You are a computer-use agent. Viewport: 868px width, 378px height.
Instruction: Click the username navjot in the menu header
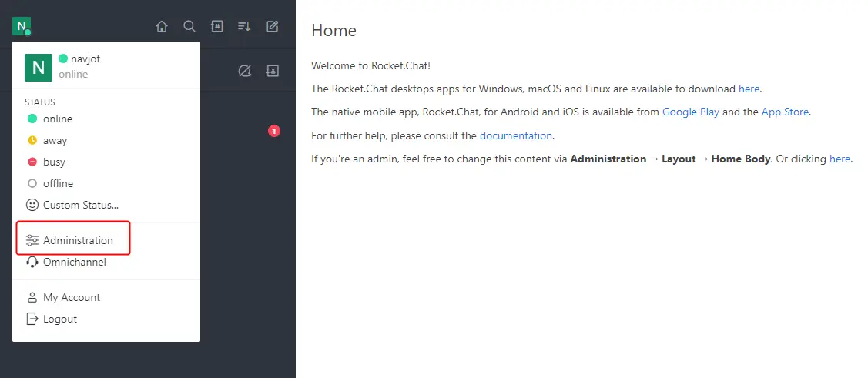coord(85,59)
